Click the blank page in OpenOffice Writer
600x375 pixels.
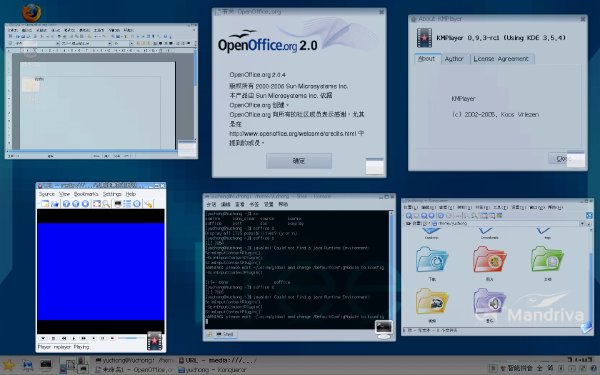tap(98, 105)
